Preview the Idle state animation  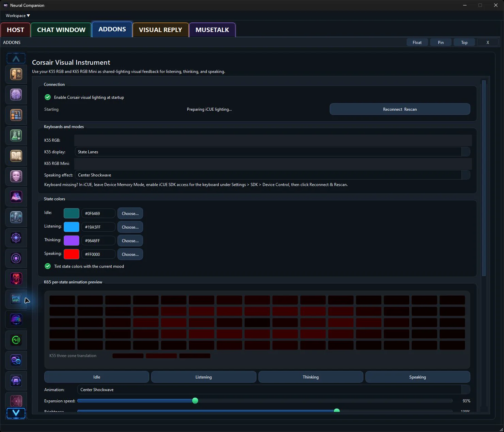97,377
